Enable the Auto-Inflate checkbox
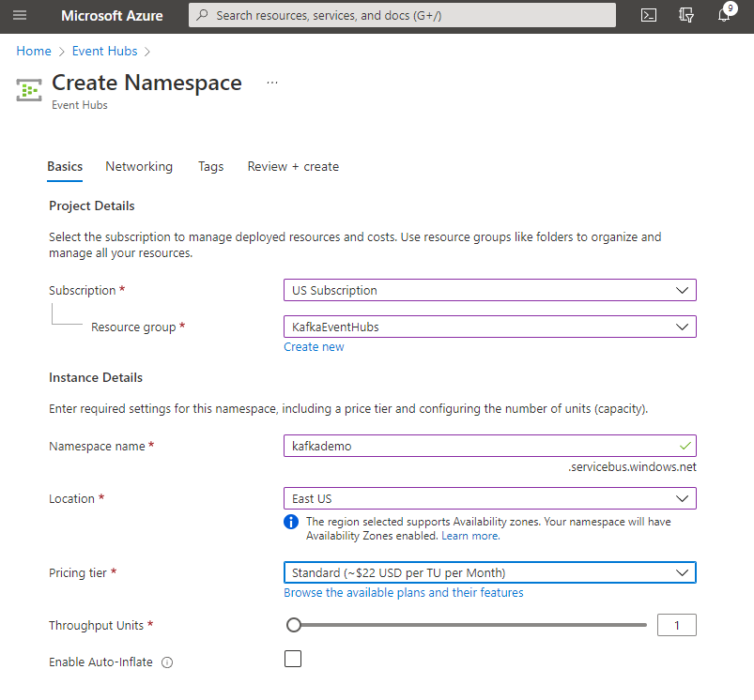The width and height of the screenshot is (754, 700). coord(293,659)
